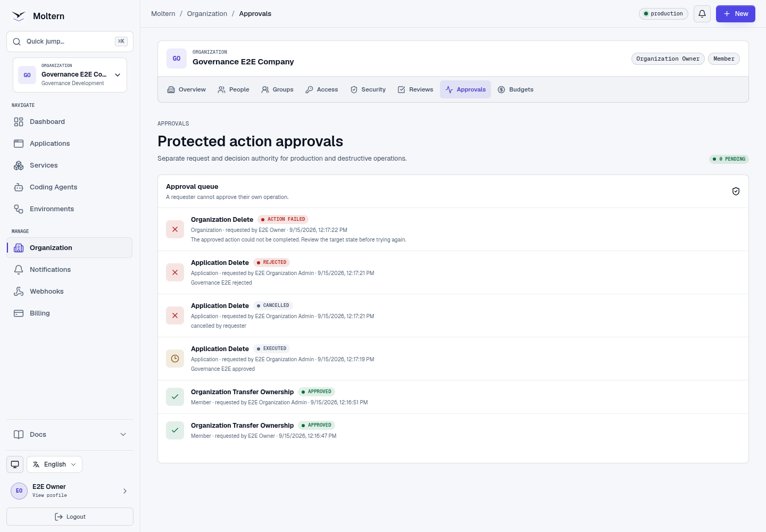The height and width of the screenshot is (532, 766).
Task: Click the green check icon for the Organization Admin transfer request
Action: [175, 397]
